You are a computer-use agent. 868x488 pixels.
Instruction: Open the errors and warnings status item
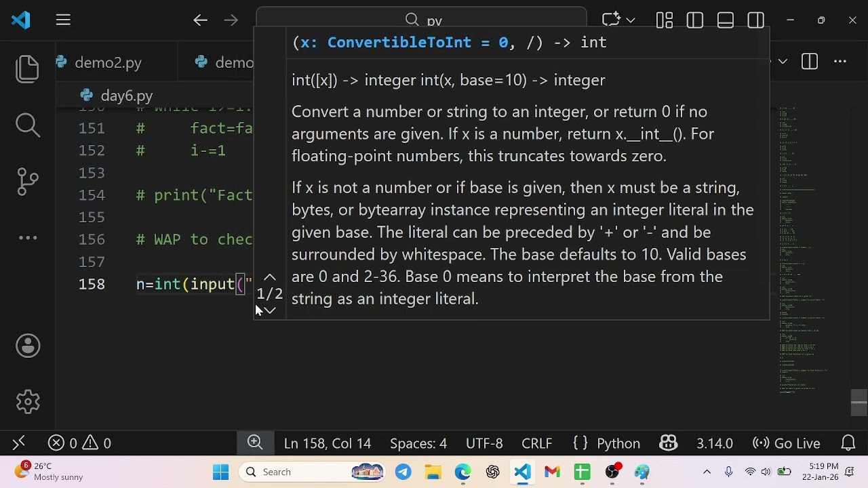[x=79, y=443]
